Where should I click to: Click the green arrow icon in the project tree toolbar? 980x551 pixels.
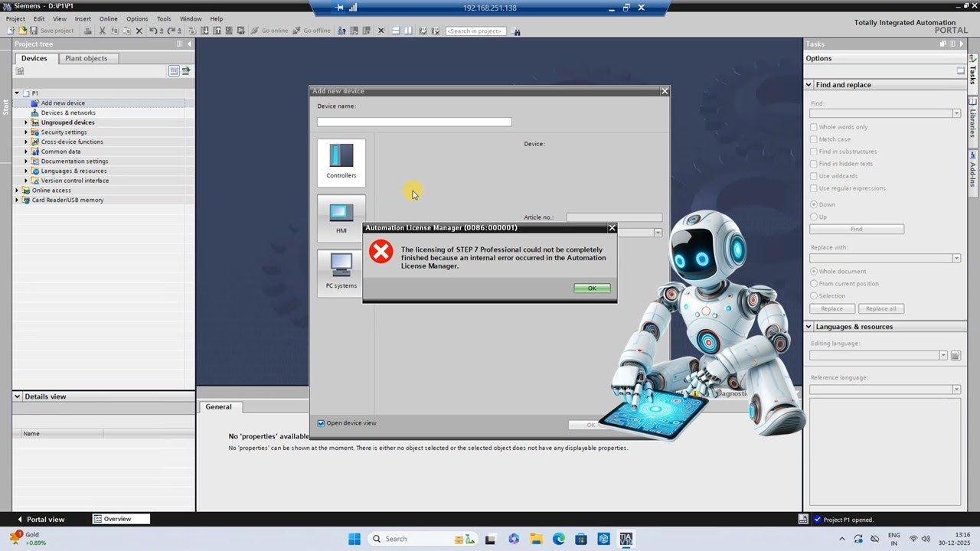(185, 71)
